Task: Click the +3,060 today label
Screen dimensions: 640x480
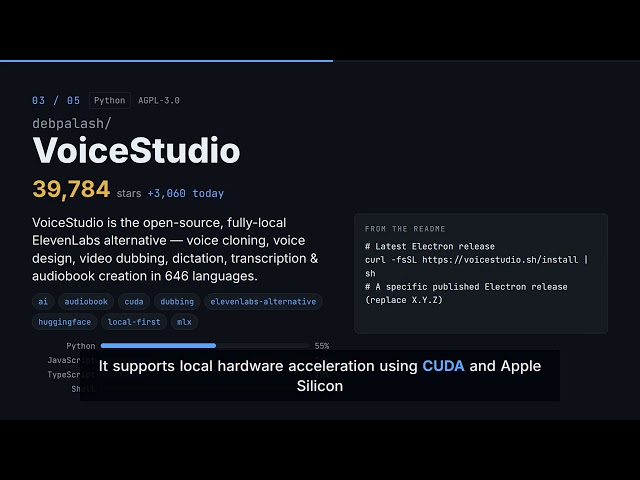Action: [186, 193]
